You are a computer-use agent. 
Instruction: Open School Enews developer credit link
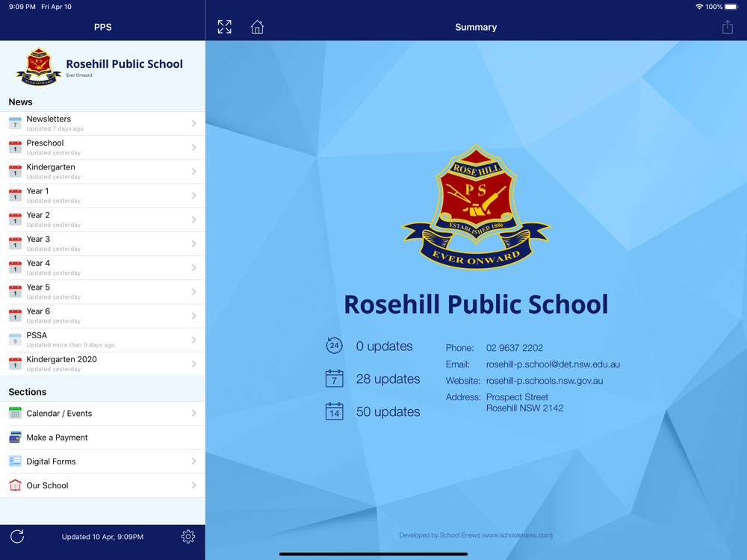pos(476,535)
